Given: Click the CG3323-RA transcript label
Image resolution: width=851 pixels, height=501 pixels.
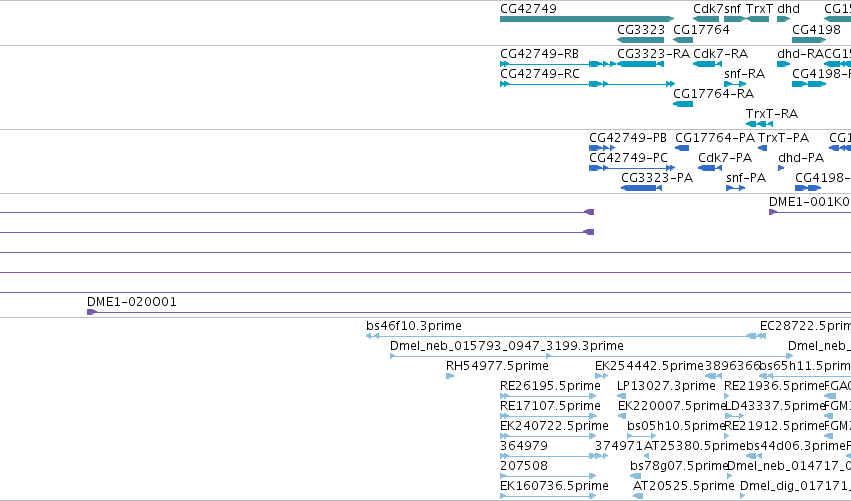Looking at the screenshot, I should [653, 54].
